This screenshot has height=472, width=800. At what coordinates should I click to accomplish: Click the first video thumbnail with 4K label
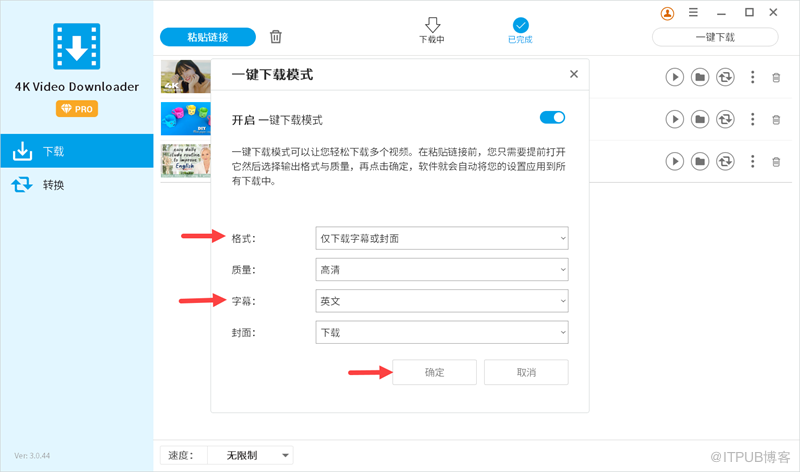[x=186, y=77]
